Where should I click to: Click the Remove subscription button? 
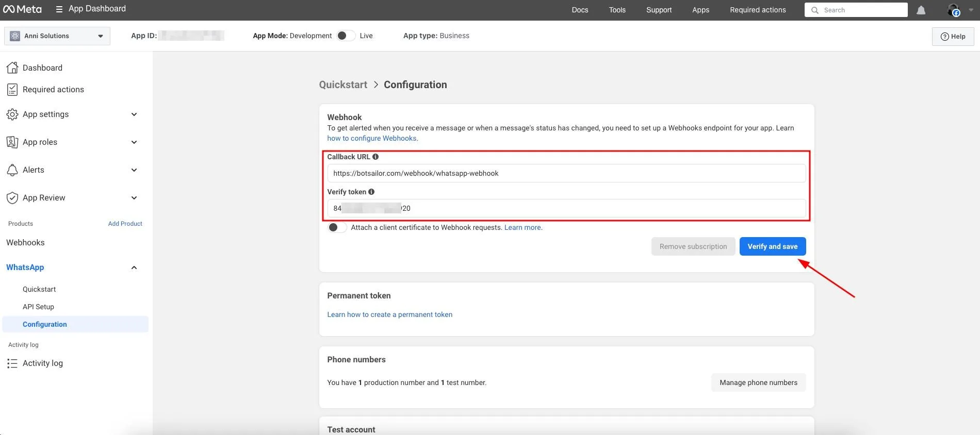pyautogui.click(x=693, y=246)
